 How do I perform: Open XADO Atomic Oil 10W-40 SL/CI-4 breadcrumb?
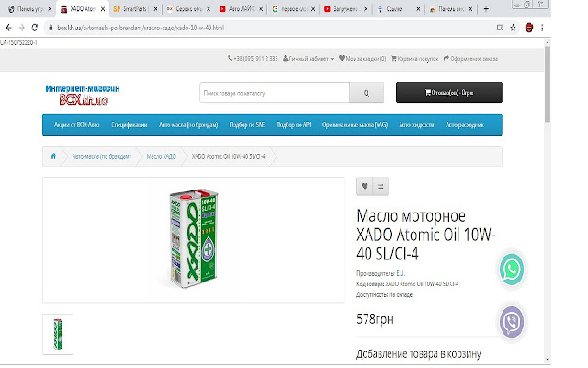[x=229, y=156]
